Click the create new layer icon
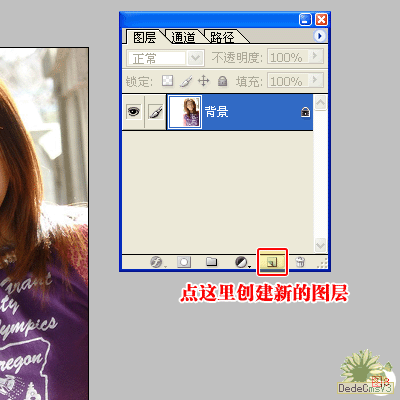This screenshot has width=400, height=400. pyautogui.click(x=272, y=262)
